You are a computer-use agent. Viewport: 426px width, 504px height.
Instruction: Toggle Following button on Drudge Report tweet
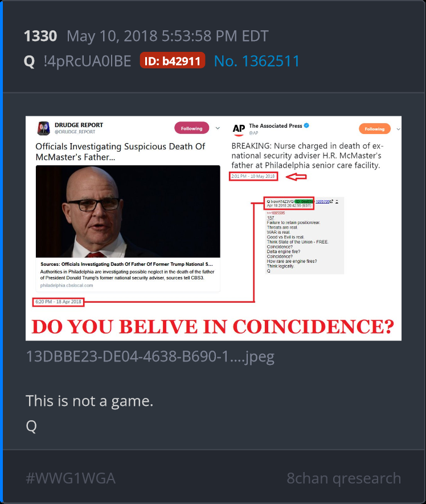coord(192,128)
